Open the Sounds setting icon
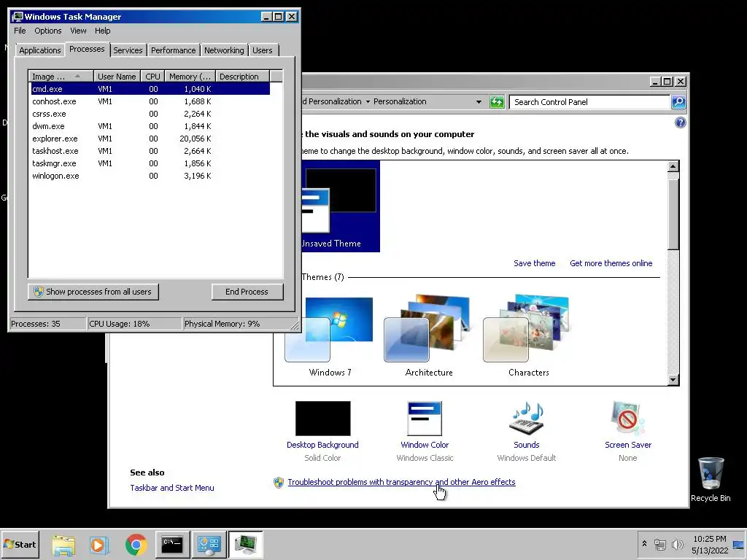 [x=527, y=418]
